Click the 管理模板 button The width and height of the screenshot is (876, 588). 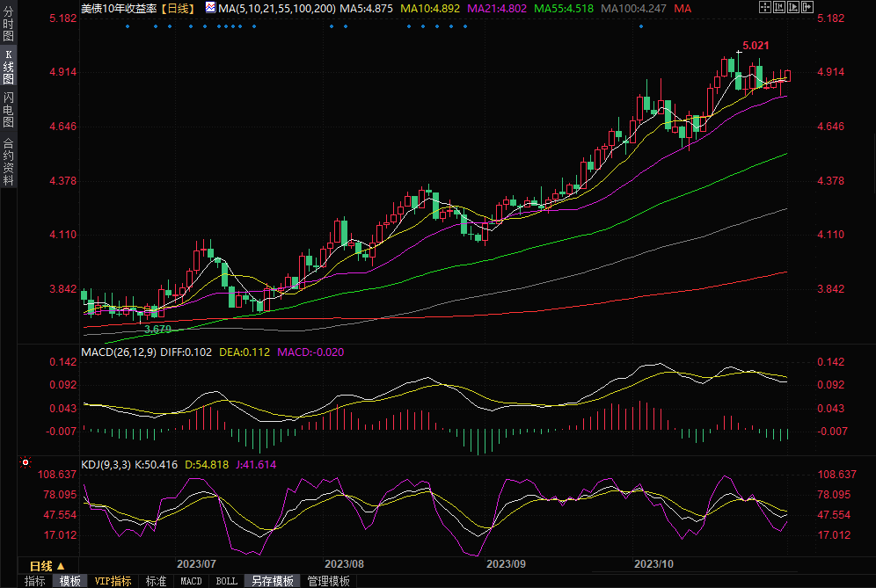(x=328, y=581)
